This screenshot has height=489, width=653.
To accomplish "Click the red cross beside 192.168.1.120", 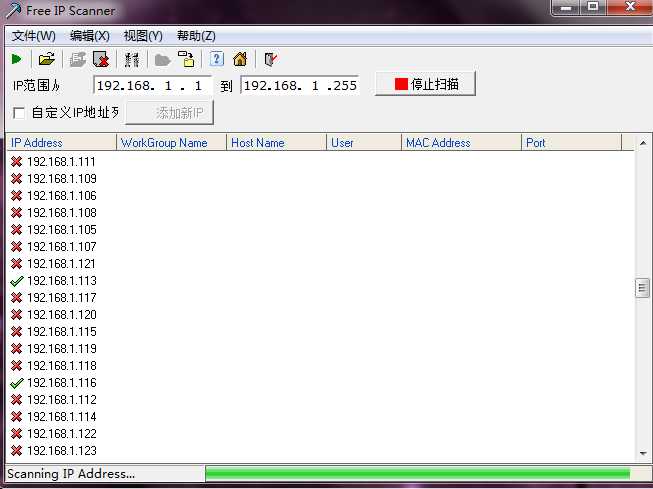I will (17, 315).
